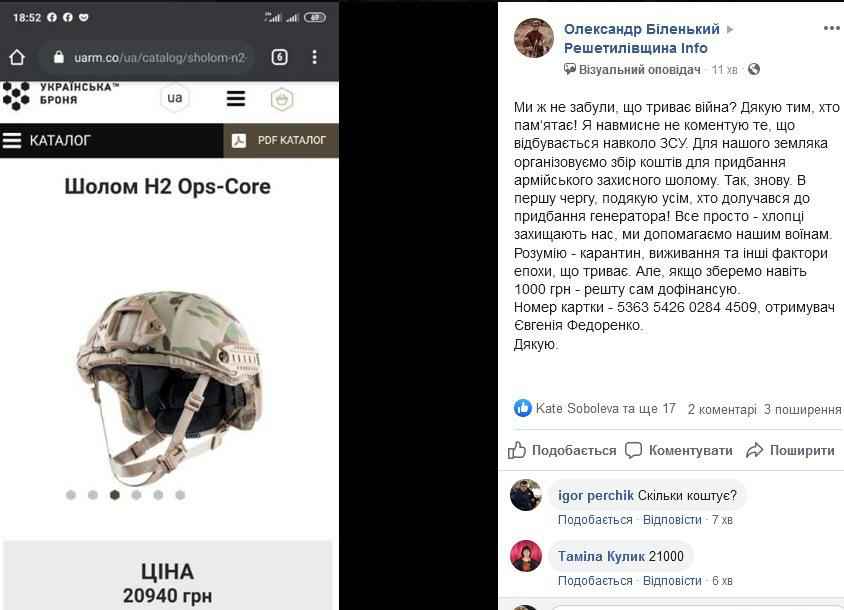The width and height of the screenshot is (844, 610).
Task: Switch language with the ua selector
Action: tap(174, 98)
